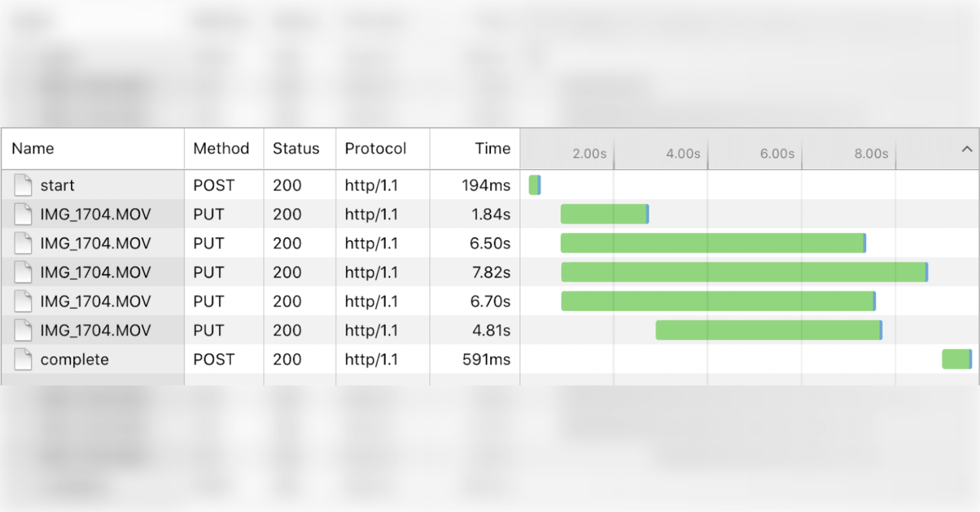Viewport: 980px width, 512px height.
Task: Click file icon of 6.50s IMG_1704.MOV request
Action: point(23,243)
